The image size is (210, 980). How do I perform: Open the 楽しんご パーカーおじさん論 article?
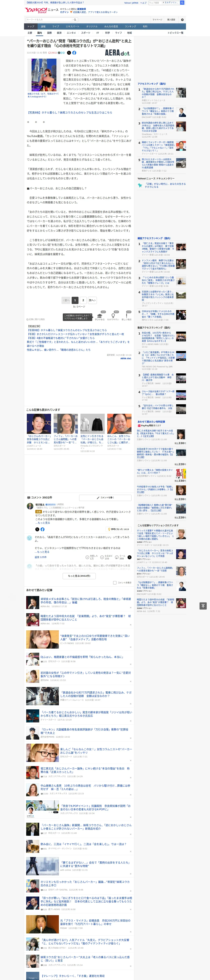coord(96,751)
